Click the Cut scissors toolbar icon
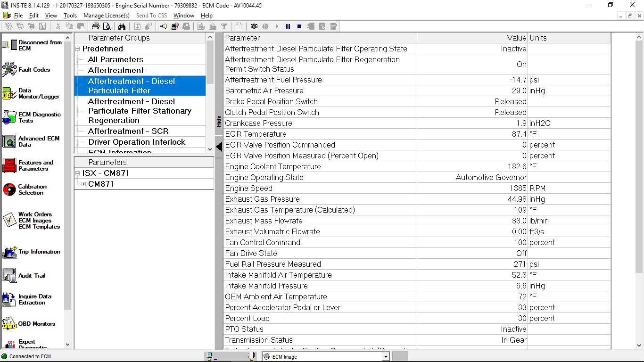 [58, 26]
